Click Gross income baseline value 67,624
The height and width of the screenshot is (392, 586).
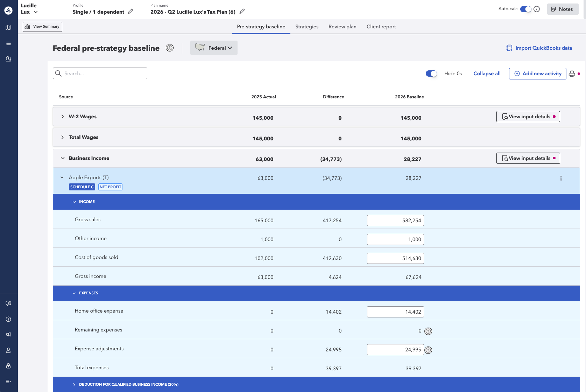[x=413, y=277]
